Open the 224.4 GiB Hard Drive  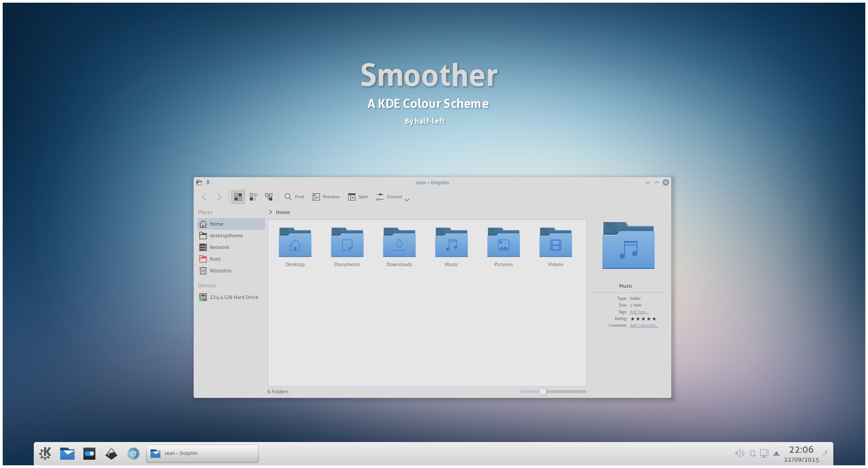[x=231, y=297]
